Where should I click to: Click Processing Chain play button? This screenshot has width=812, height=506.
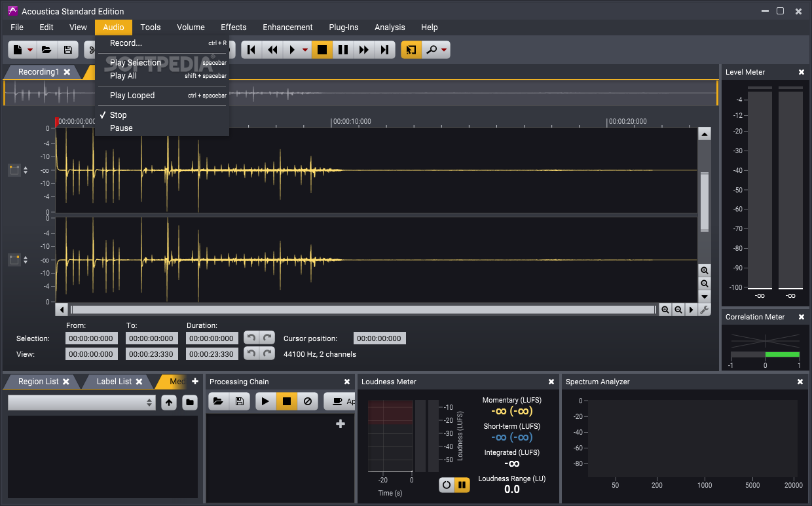[x=265, y=401]
